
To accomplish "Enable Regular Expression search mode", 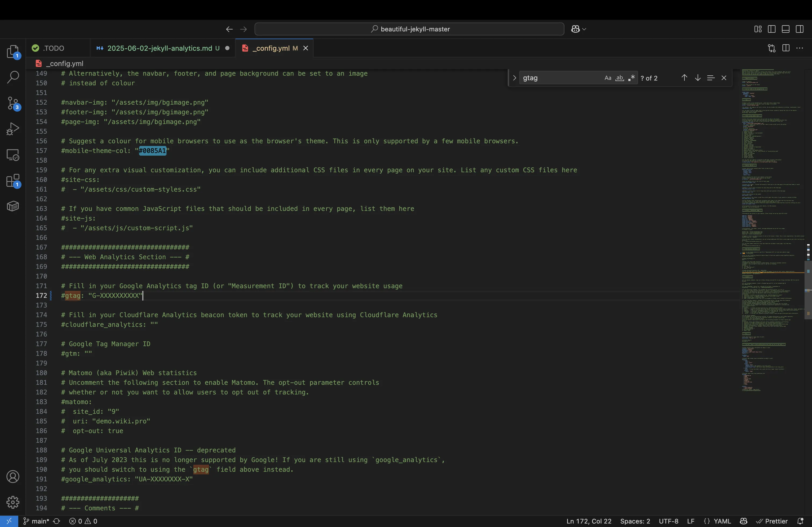I will coord(631,78).
